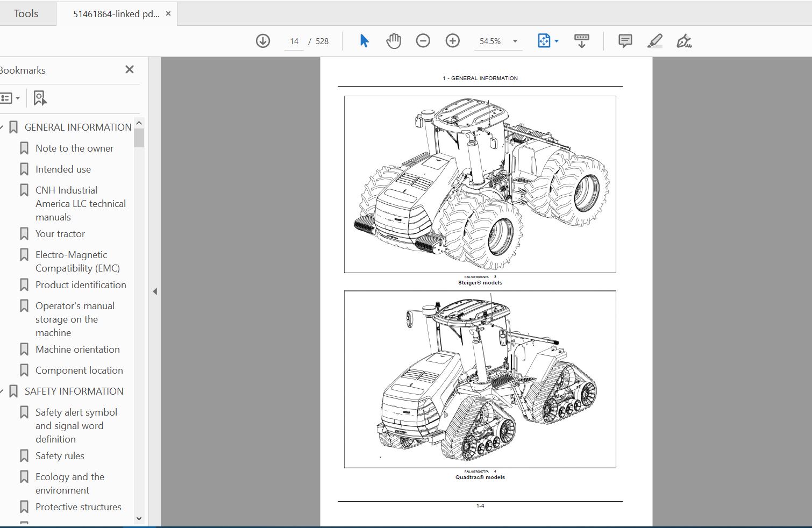Screen dimensions: 812x528
Task: Open the fit page options icon
Action: 548,41
